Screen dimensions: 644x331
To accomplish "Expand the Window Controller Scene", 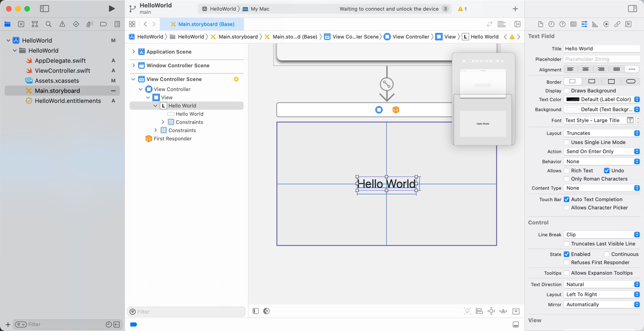I will coord(134,65).
